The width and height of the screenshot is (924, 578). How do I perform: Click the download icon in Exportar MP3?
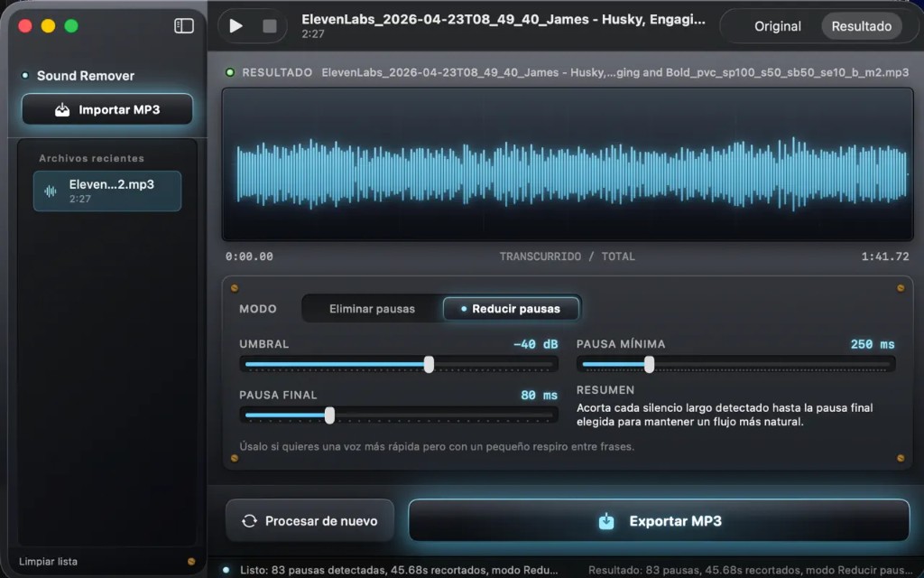tap(606, 521)
